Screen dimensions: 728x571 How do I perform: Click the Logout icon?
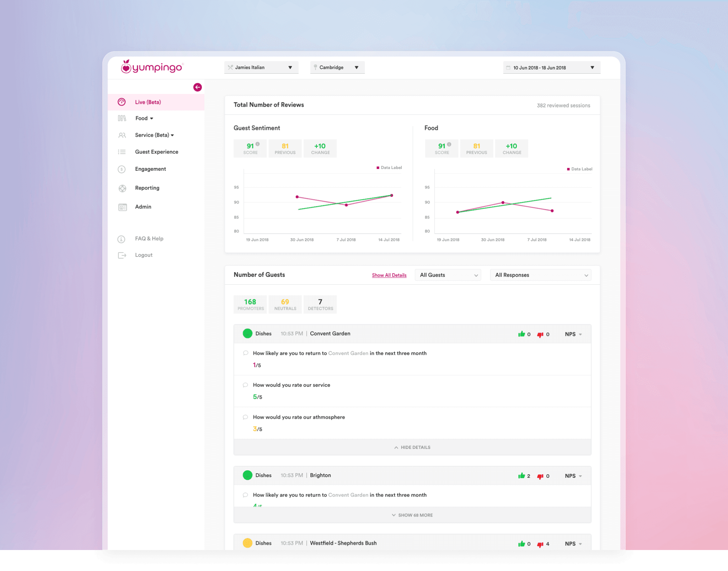click(x=122, y=255)
